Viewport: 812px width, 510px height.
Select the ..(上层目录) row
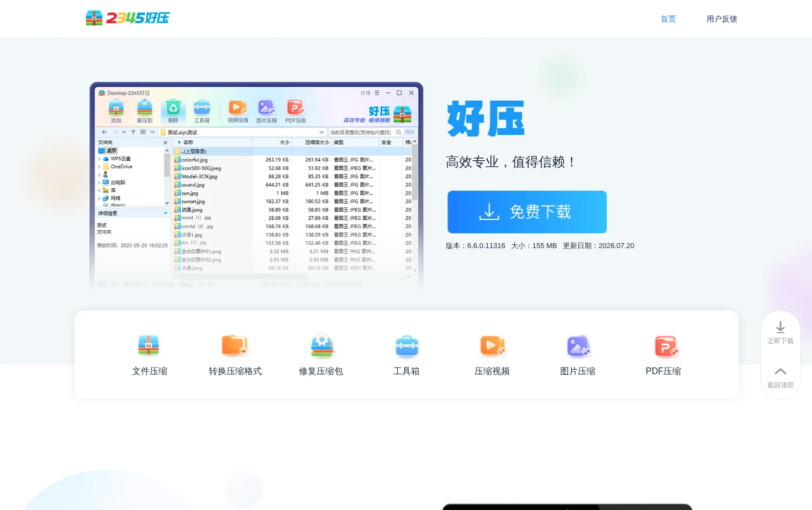click(x=292, y=151)
